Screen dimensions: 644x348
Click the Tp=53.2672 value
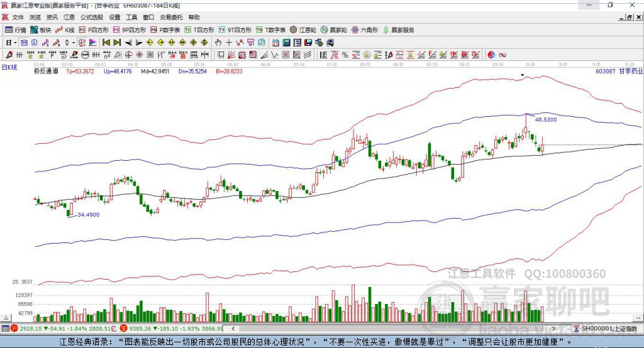(x=80, y=71)
